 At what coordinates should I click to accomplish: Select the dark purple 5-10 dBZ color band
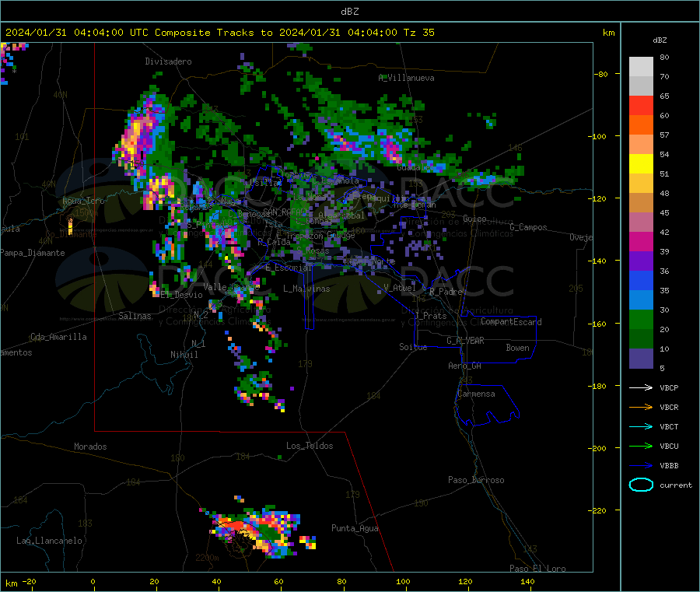[x=641, y=359]
